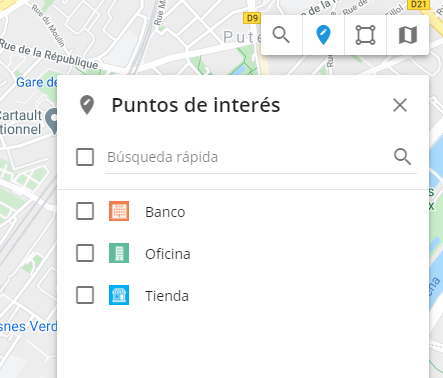Click the green Oficina building icon

pos(119,253)
